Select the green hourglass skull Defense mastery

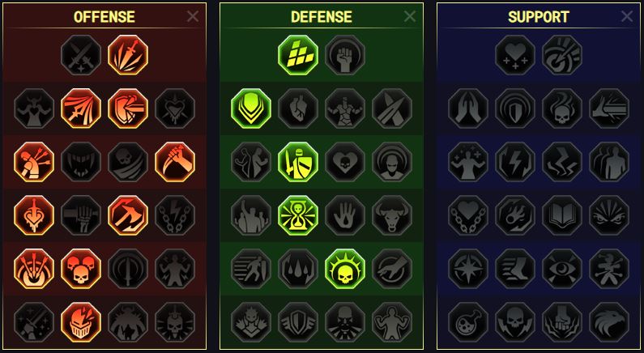[298, 215]
